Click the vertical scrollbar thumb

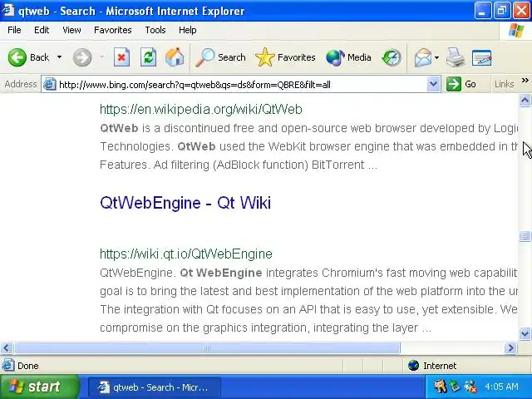(x=525, y=236)
